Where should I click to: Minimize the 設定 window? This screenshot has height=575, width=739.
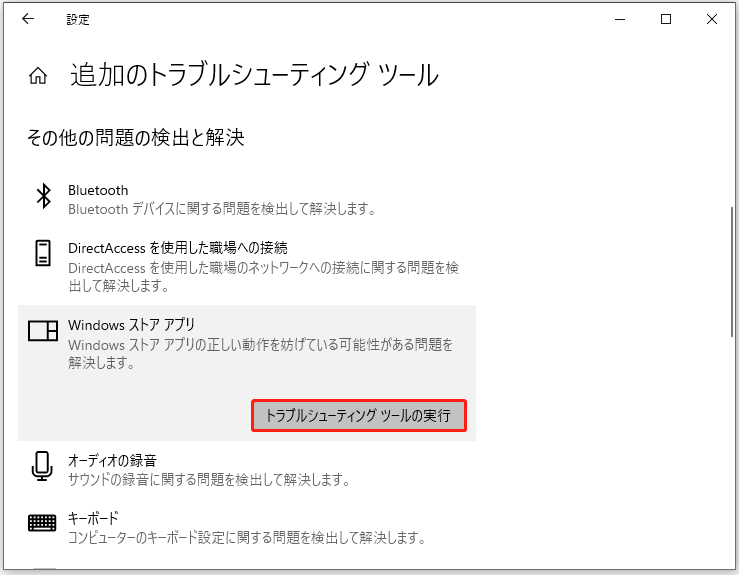point(620,19)
